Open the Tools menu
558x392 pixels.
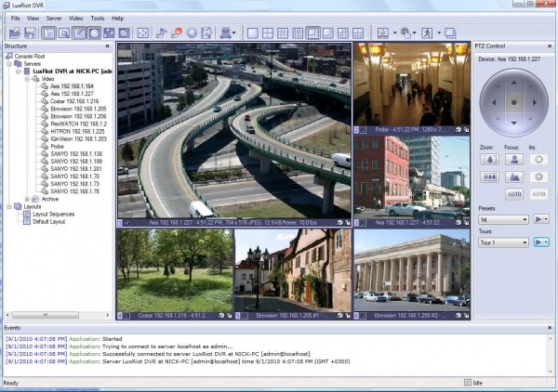[98, 18]
